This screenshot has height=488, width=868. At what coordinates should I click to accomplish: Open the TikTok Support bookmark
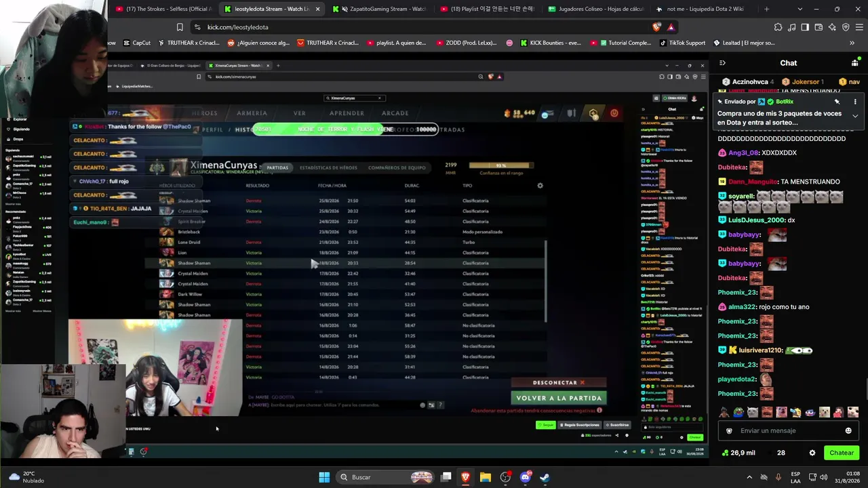click(682, 43)
